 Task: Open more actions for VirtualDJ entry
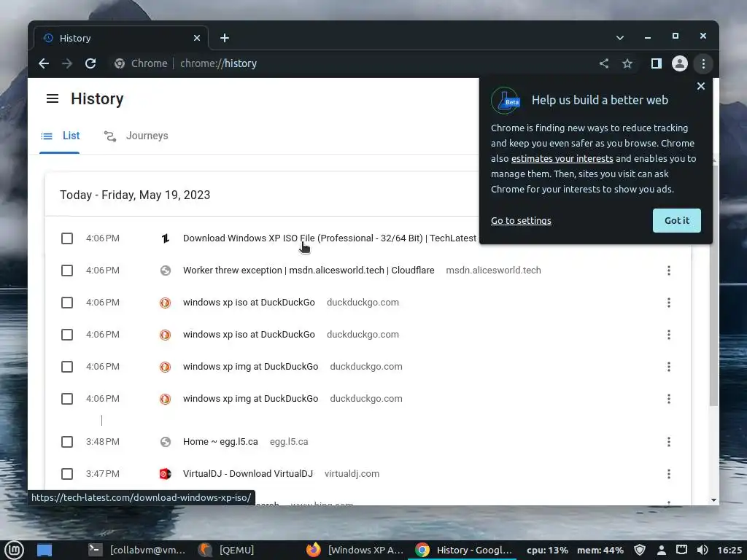669,474
